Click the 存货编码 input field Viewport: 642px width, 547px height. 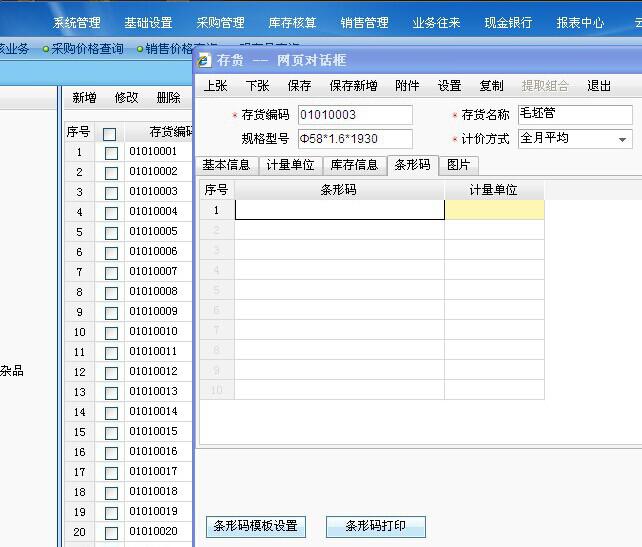click(354, 115)
